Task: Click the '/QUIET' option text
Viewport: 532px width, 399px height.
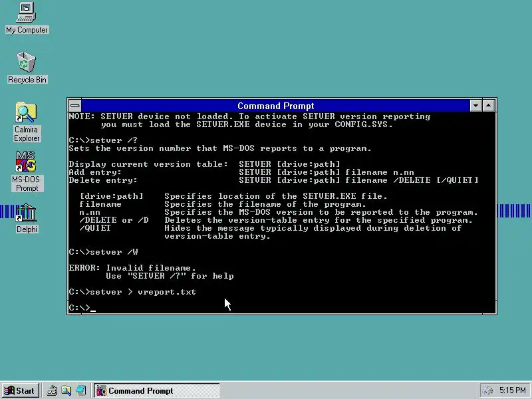Action: pyautogui.click(x=95, y=228)
